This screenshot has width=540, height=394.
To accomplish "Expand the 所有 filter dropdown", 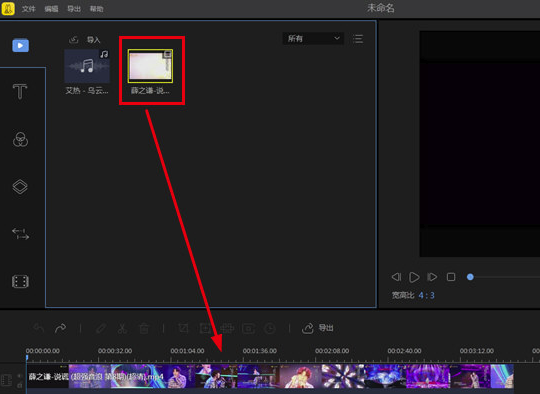I will (313, 39).
